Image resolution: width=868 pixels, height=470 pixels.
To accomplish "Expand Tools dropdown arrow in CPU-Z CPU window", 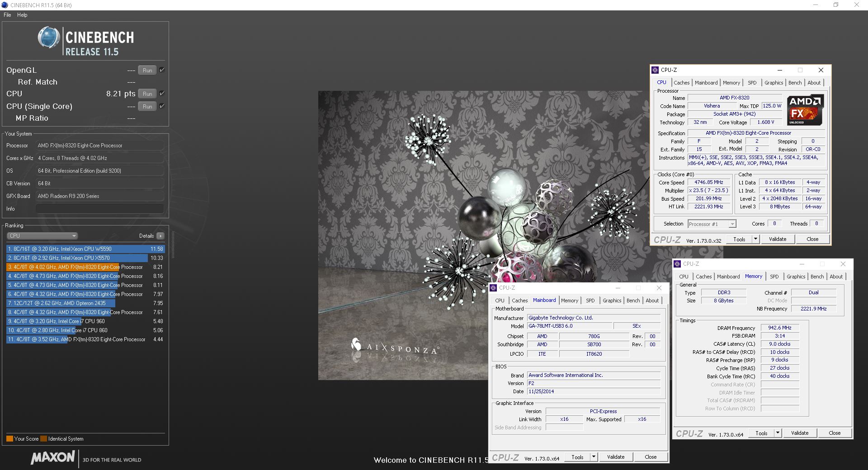I will click(755, 239).
